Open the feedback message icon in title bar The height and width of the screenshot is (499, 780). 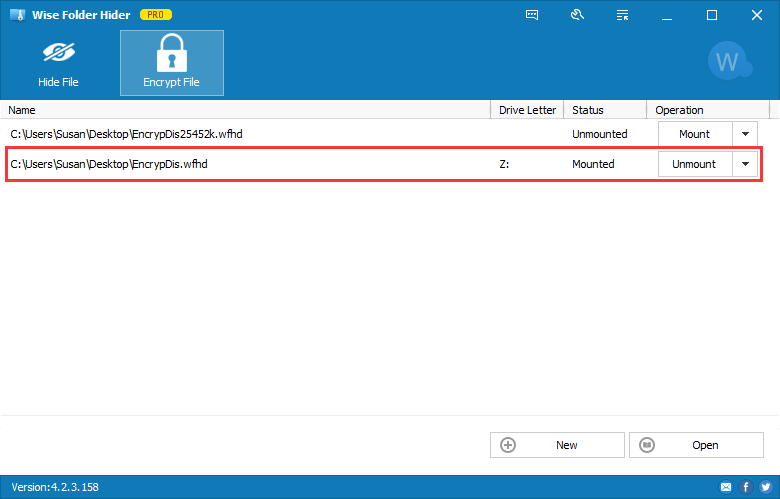click(x=532, y=15)
